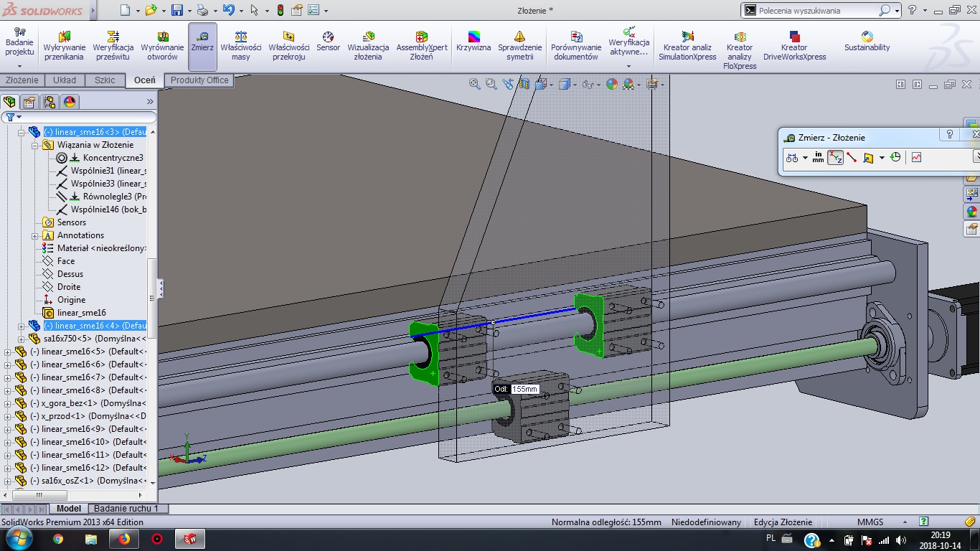Toggle section view in viewport toolbar

[524, 84]
